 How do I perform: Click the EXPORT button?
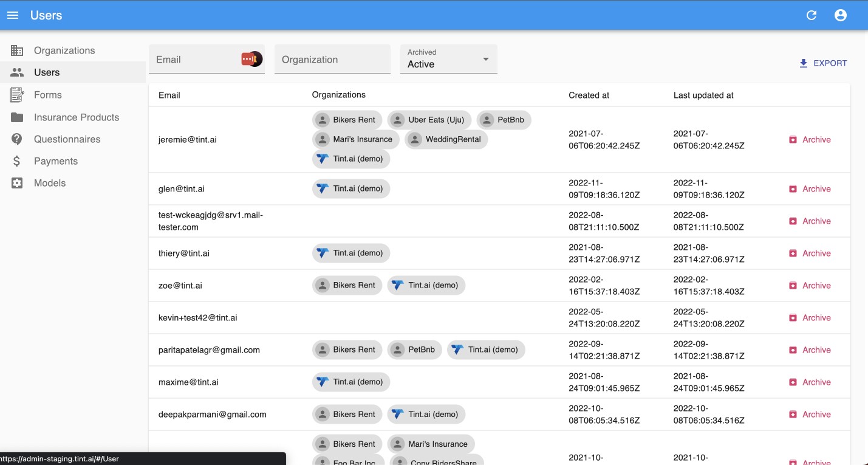pos(822,63)
